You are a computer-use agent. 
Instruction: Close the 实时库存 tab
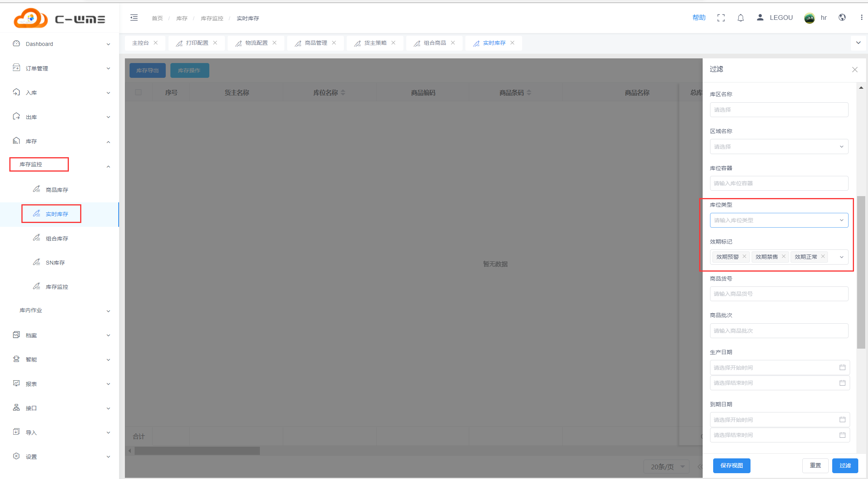pyautogui.click(x=512, y=43)
